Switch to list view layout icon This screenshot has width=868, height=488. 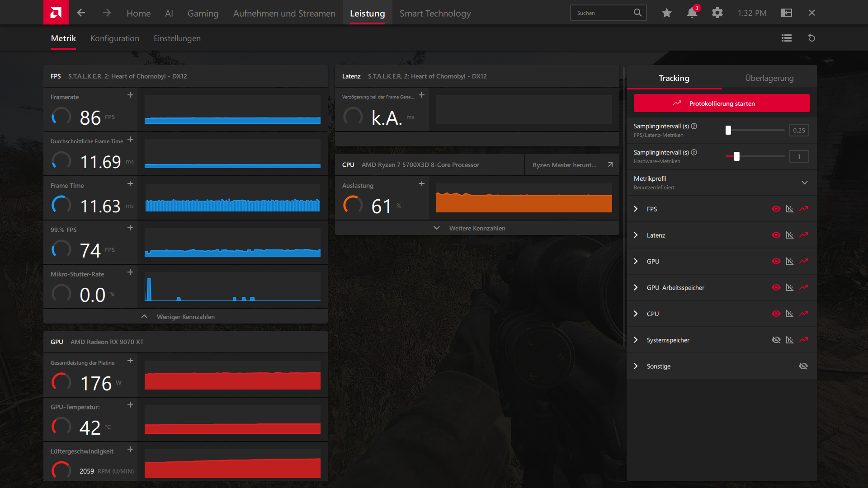(786, 38)
